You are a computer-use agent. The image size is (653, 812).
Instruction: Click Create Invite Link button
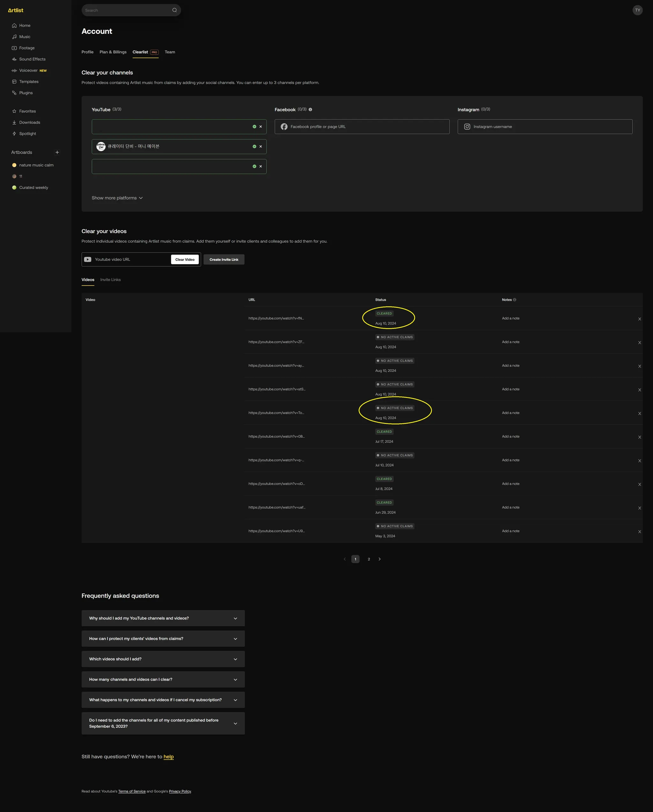(224, 260)
